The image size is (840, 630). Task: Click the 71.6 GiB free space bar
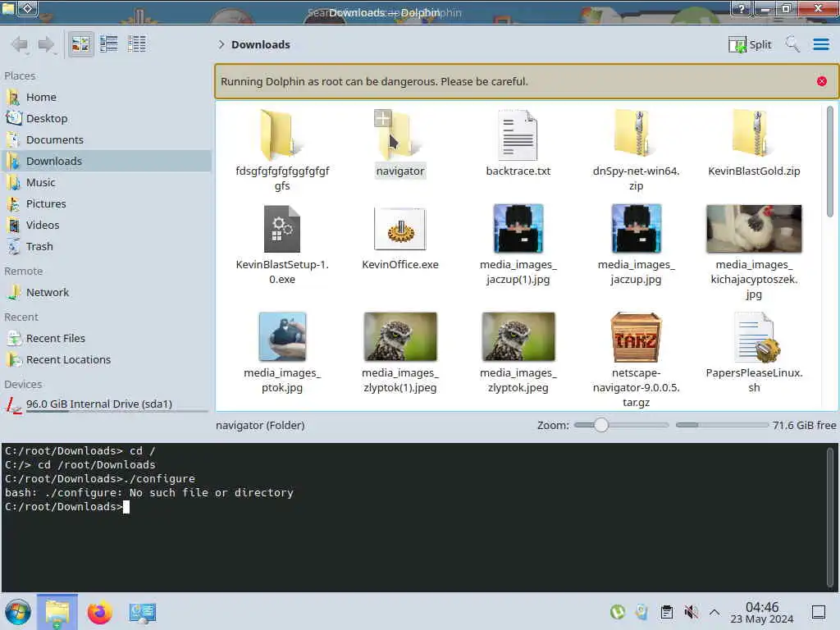[721, 425]
